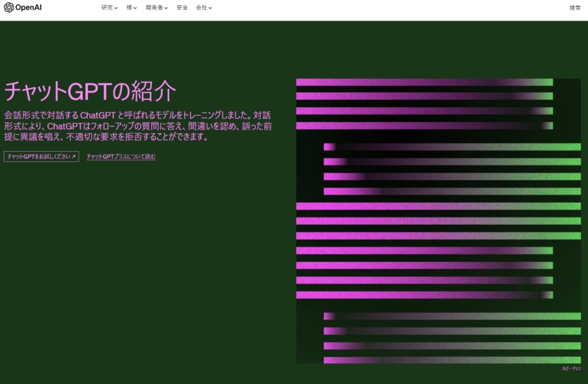The height and width of the screenshot is (384, 588).
Task: Open the チャットGPTプラスについて読む link
Action: click(x=121, y=157)
